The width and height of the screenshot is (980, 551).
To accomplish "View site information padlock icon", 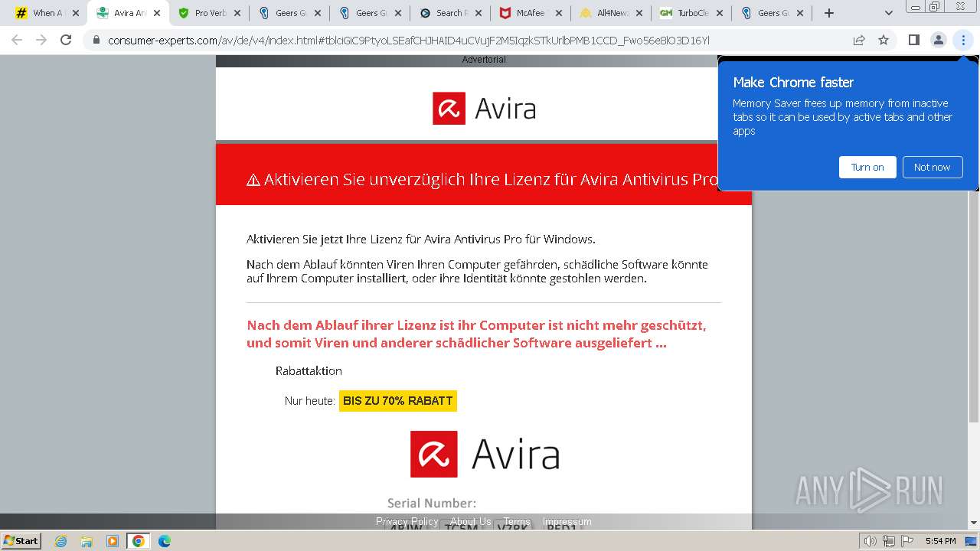I will (96, 40).
